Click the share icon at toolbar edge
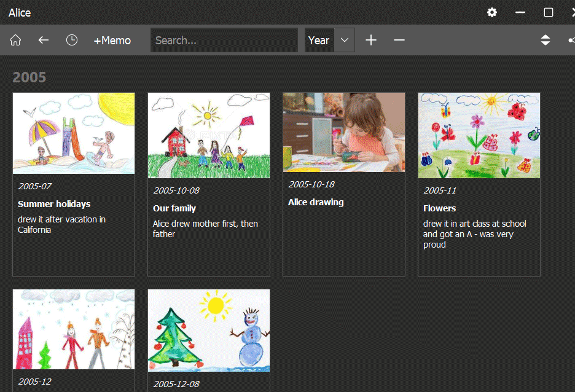 click(x=571, y=40)
